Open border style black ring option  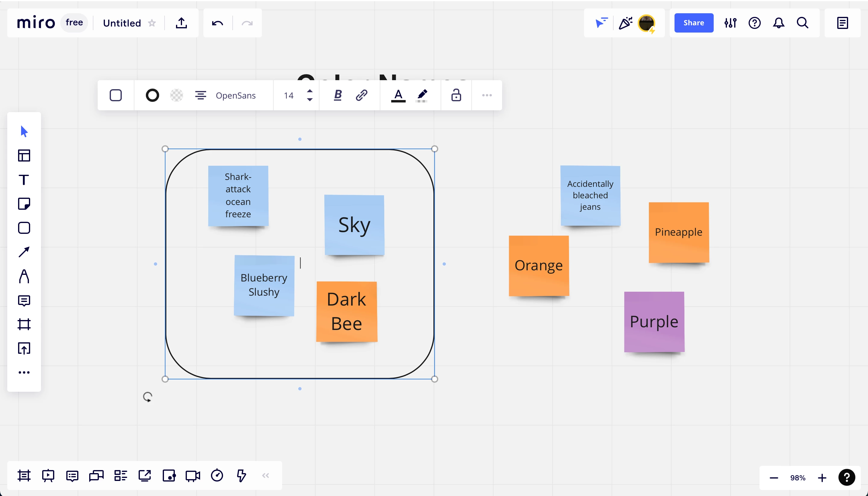152,95
